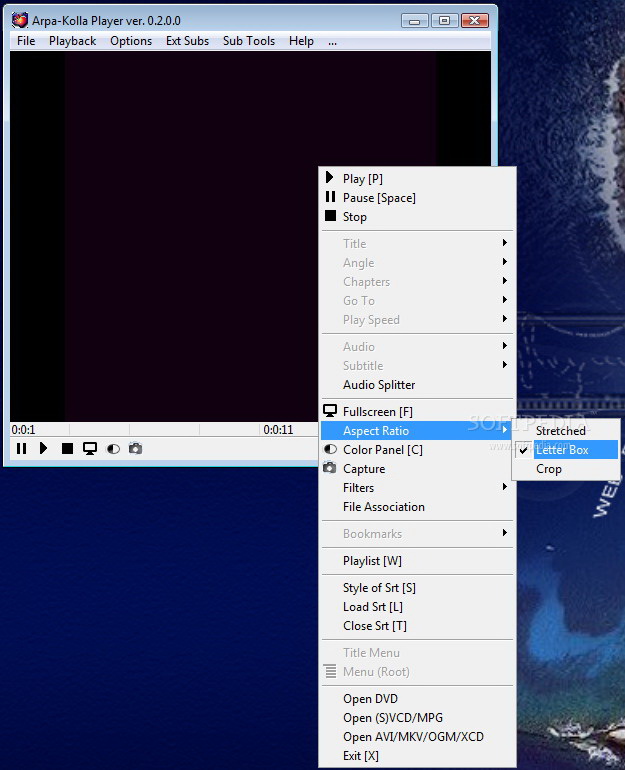Image resolution: width=625 pixels, height=770 pixels.
Task: Open the Options menu in menu bar
Action: point(131,41)
